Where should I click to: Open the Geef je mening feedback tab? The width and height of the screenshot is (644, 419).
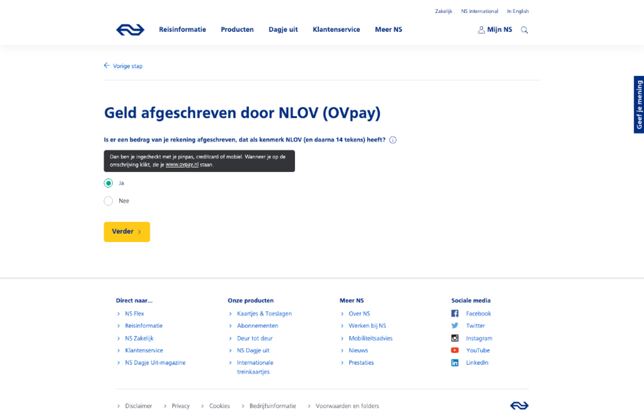(x=639, y=105)
